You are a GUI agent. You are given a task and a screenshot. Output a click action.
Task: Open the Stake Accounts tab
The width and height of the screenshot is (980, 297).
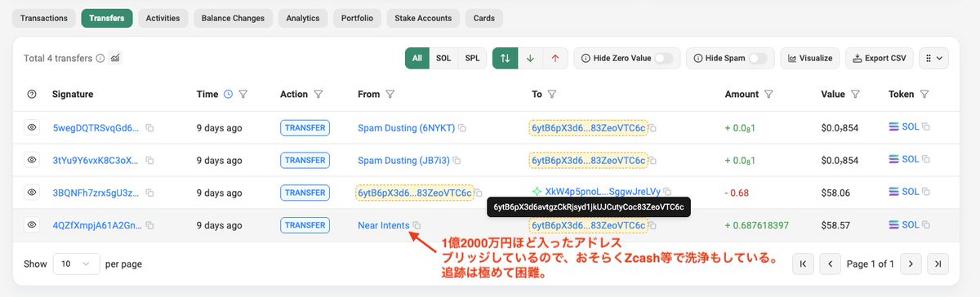423,17
